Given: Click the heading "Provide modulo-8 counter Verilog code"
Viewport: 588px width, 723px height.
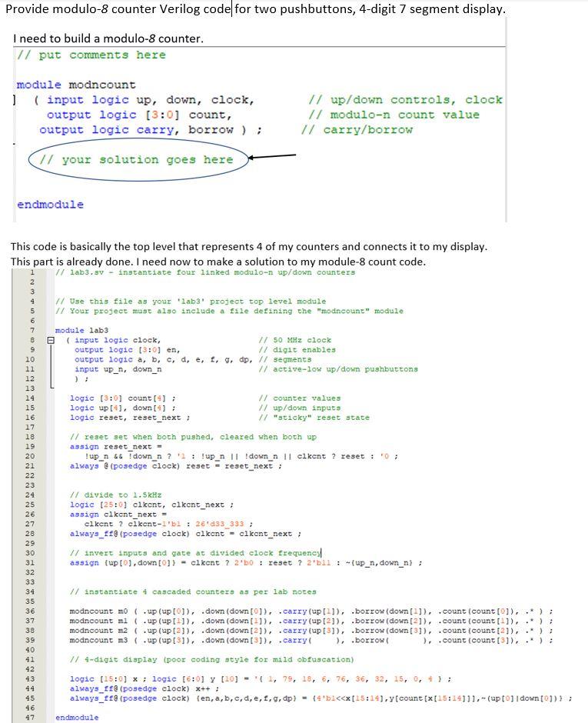Looking at the screenshot, I should [x=118, y=8].
